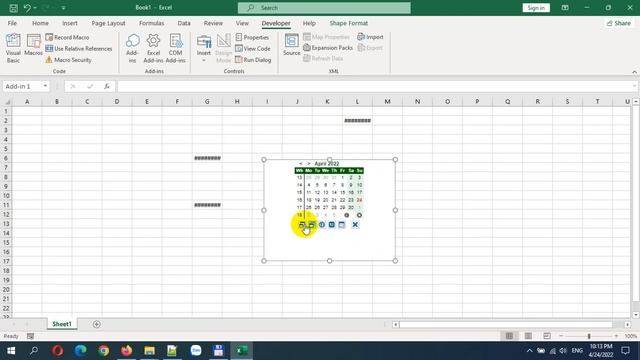Click Expansion Packs
640x360 pixels.
[328, 48]
